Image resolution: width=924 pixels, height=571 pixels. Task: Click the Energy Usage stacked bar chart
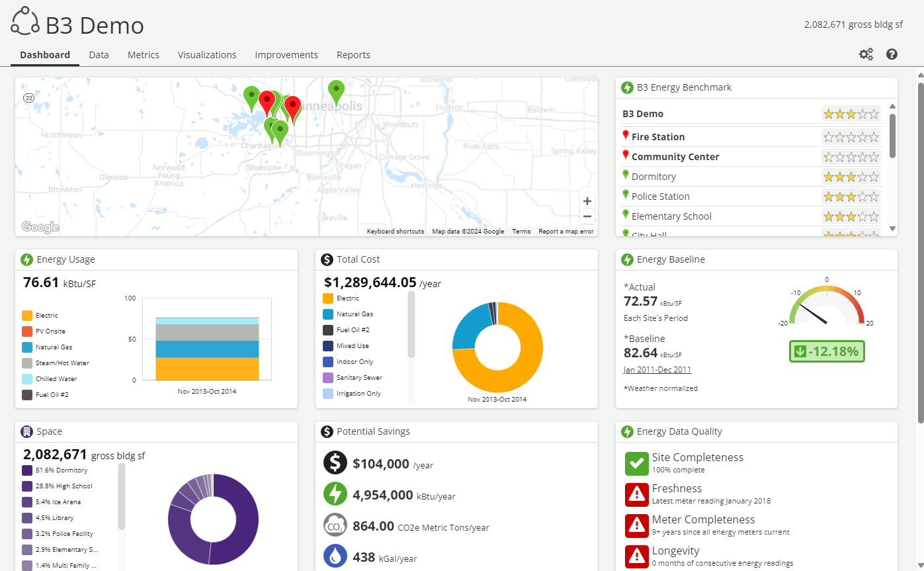point(207,349)
